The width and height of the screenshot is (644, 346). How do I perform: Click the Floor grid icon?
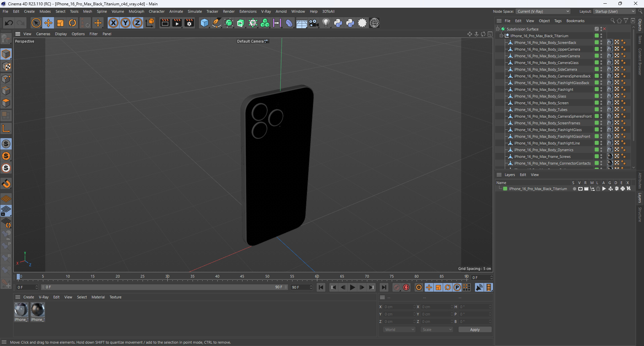302,23
